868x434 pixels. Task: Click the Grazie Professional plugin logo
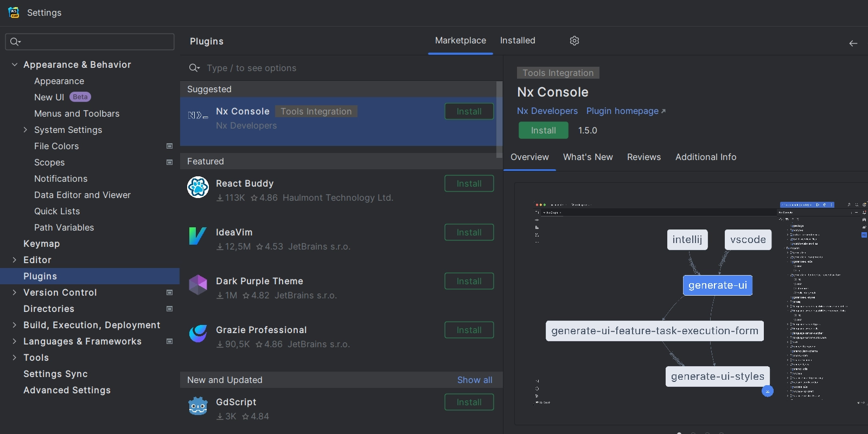click(198, 334)
